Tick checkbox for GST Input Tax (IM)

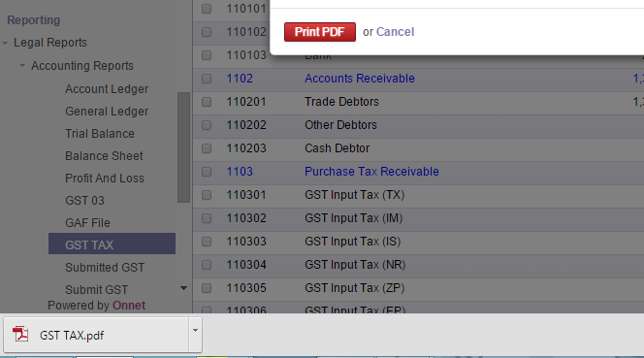pos(207,218)
